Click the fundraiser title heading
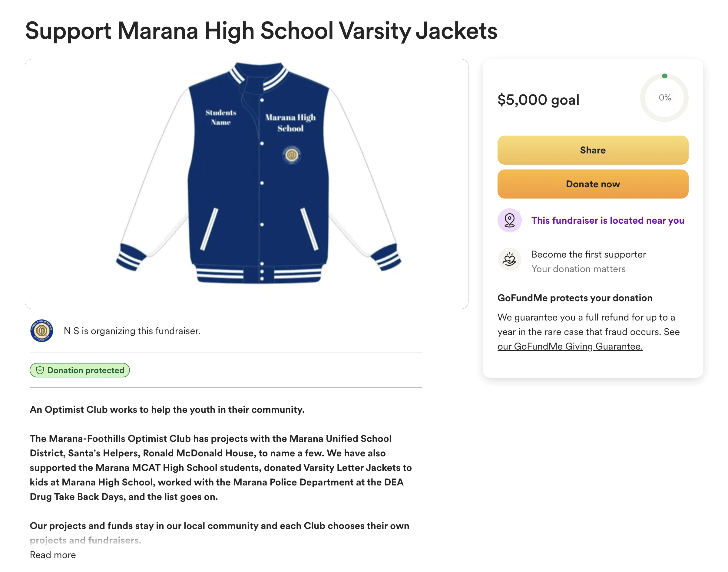728x572 pixels. click(x=261, y=31)
